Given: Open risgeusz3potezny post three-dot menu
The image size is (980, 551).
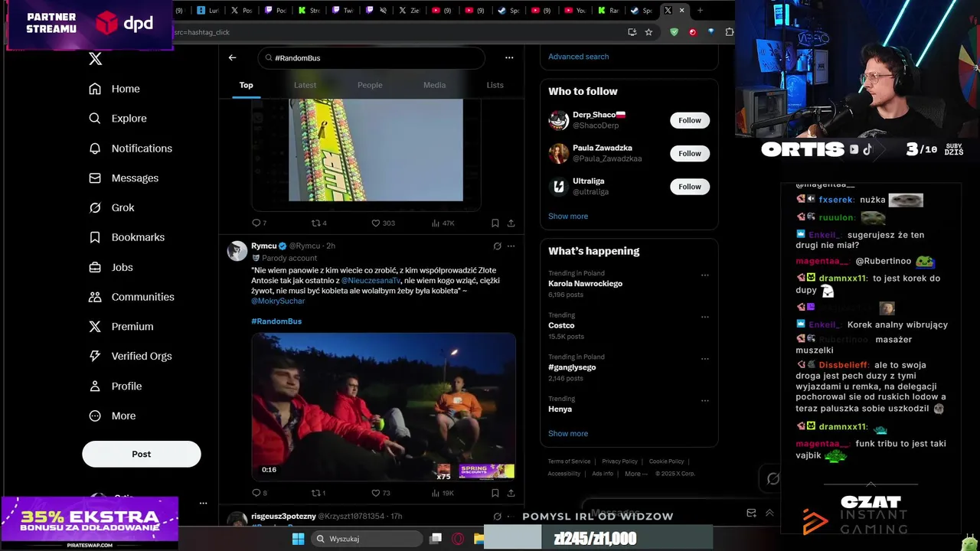Looking at the screenshot, I should click(511, 517).
